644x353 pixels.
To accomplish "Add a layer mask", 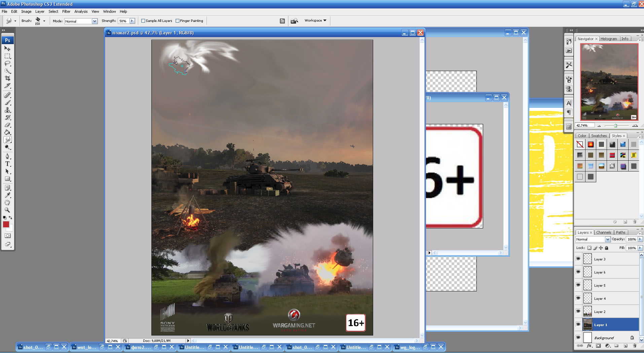I will click(x=598, y=346).
